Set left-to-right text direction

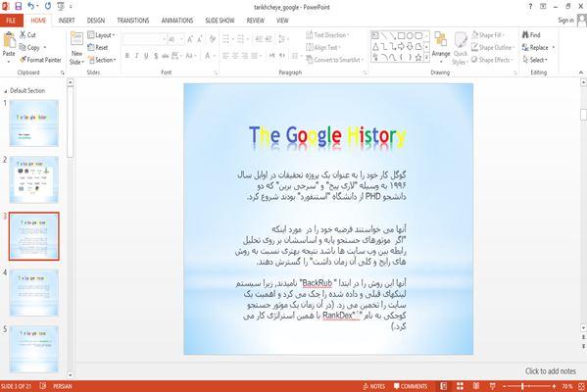271,56
